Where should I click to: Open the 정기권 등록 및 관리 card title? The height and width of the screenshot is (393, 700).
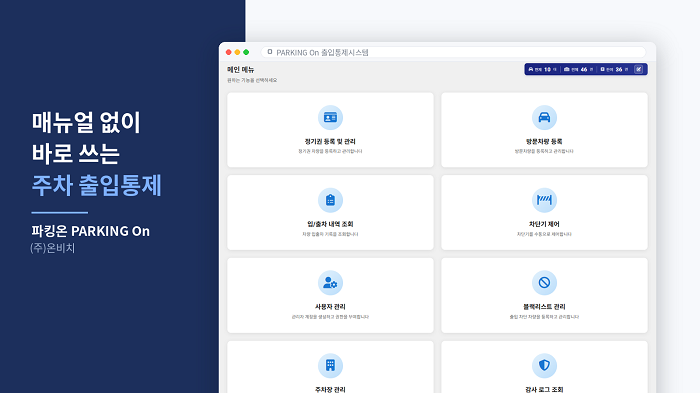point(330,142)
